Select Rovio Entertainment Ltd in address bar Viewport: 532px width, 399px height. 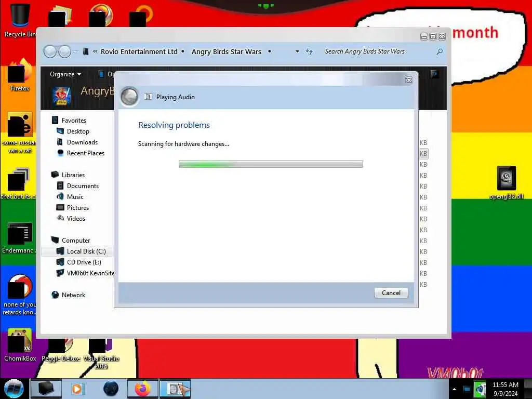coord(139,51)
